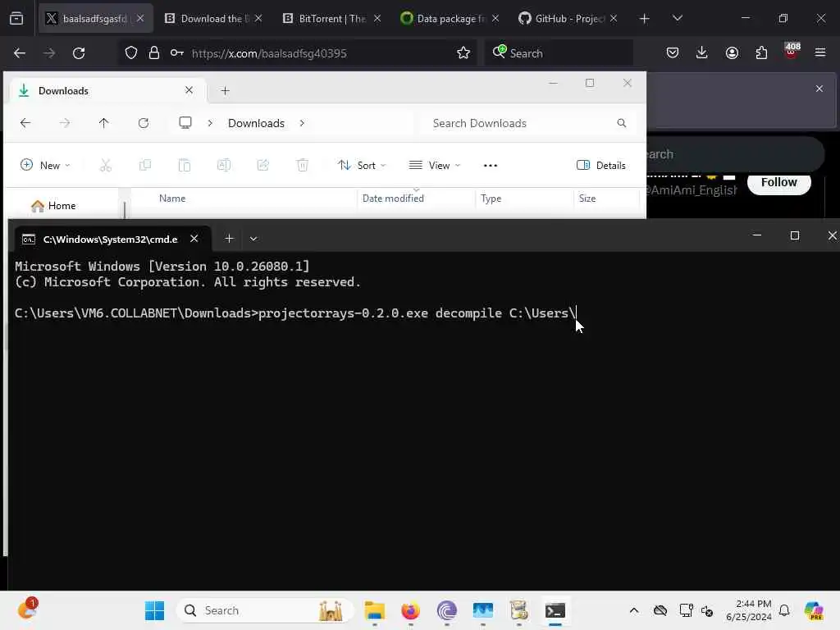Close the cmd.exe terminal tab
Viewport: 840px width, 630px height.
tap(194, 239)
